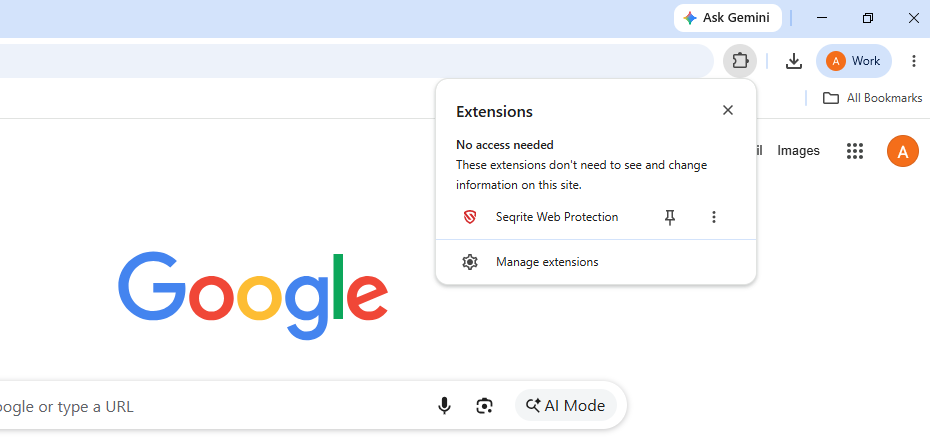Click the 'Extensions' popup title
Image resolution: width=930 pixels, height=448 pixels.
[494, 112]
